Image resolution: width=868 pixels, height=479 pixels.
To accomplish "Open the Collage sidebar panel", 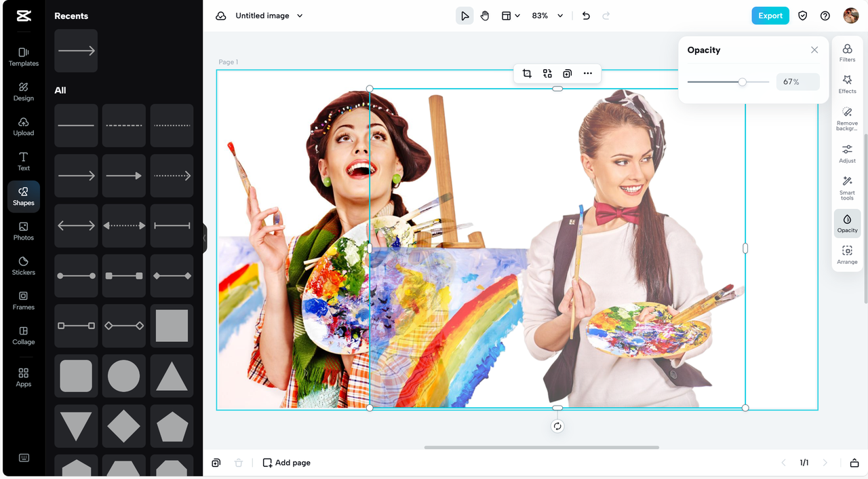I will point(23,335).
